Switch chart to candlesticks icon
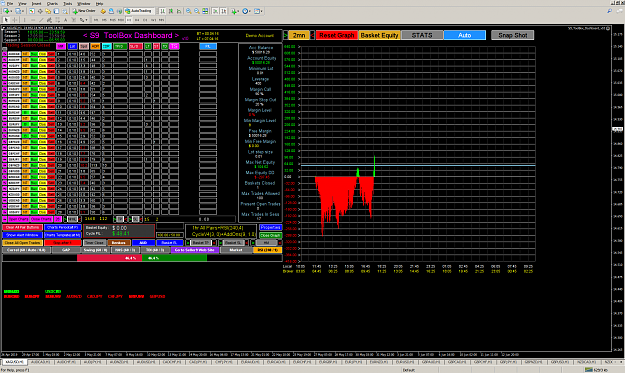The height and width of the screenshot is (373, 625). pos(171,11)
